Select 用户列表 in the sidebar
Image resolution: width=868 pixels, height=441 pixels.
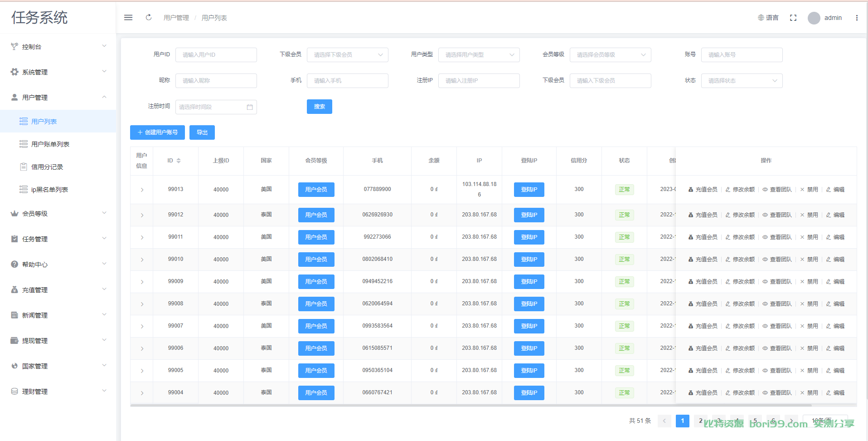click(58, 122)
